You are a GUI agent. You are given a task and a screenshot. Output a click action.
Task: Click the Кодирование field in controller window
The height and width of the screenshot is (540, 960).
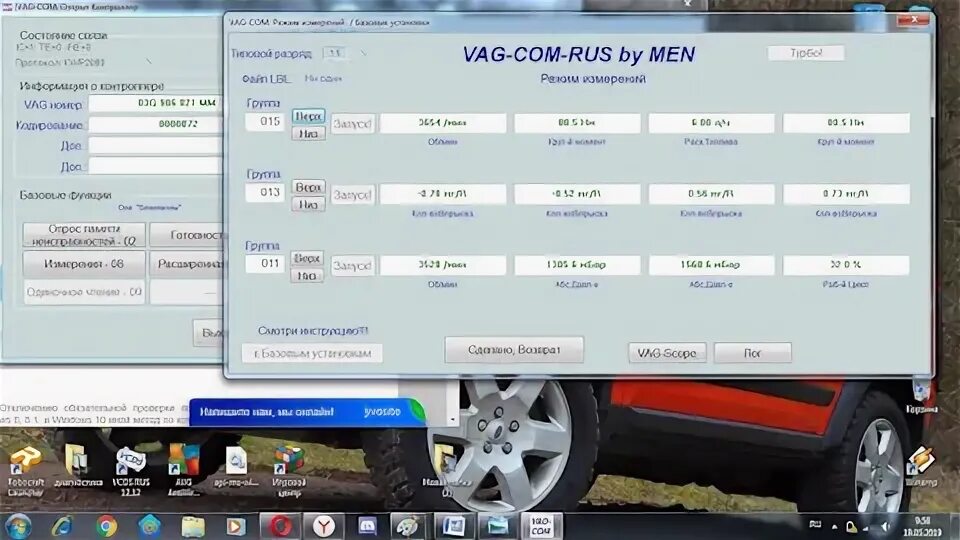[x=155, y=124]
